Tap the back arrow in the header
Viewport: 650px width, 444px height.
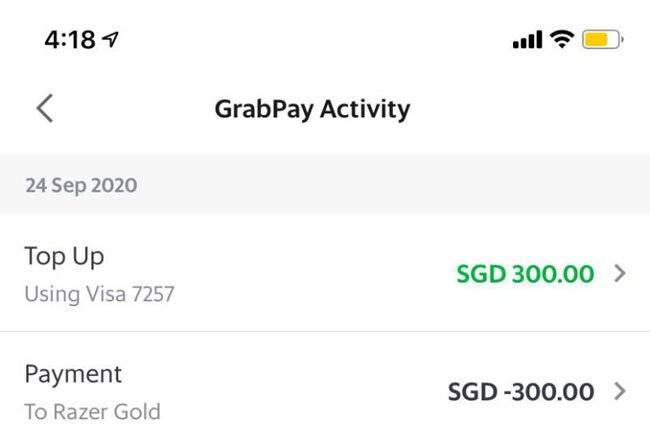coord(44,108)
